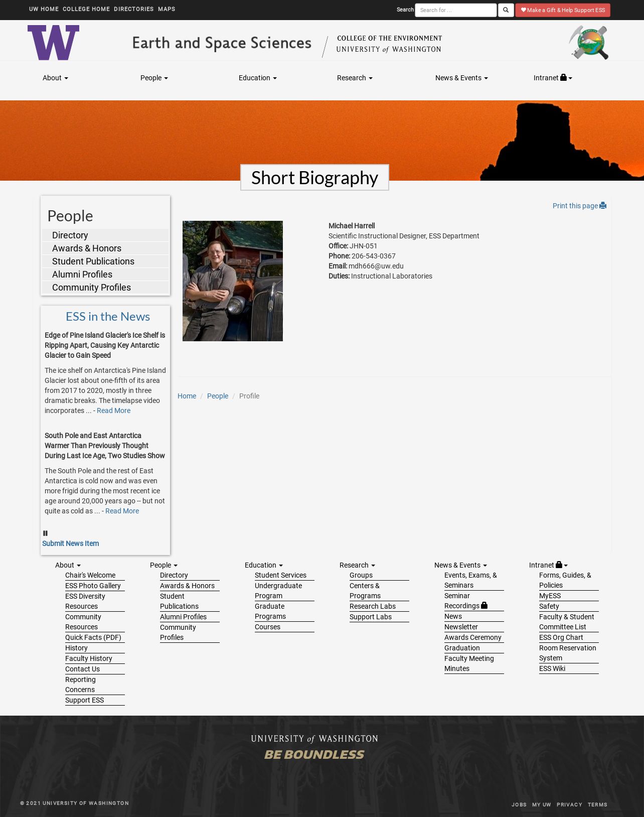644x817 pixels.
Task: Open ESS in the News heading link
Action: coord(108,317)
